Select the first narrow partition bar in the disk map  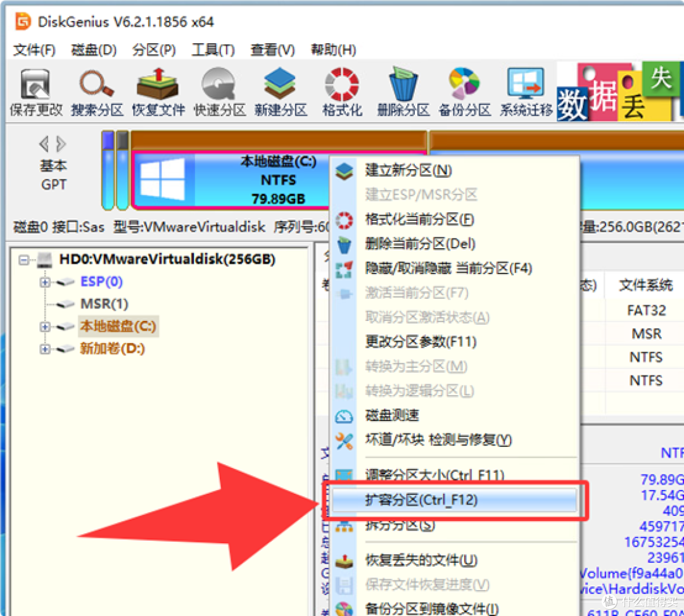[x=108, y=170]
